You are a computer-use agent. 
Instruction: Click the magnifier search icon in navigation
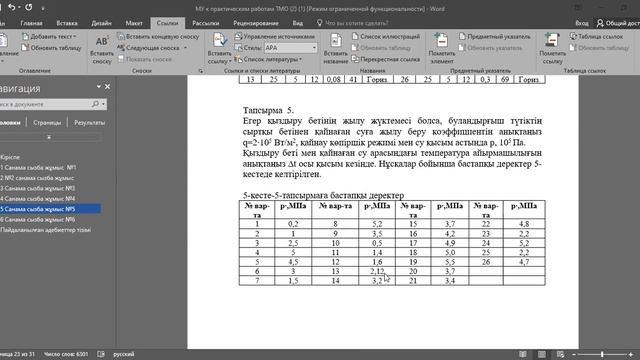point(95,104)
